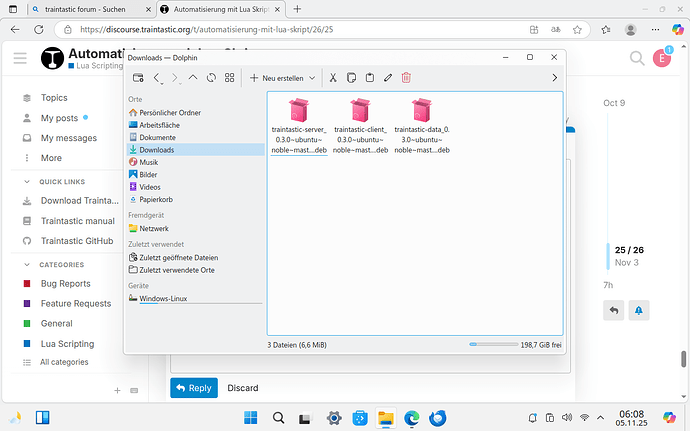
Task: Collapse the QUICK LINKS sidebar section
Action: pos(64,182)
